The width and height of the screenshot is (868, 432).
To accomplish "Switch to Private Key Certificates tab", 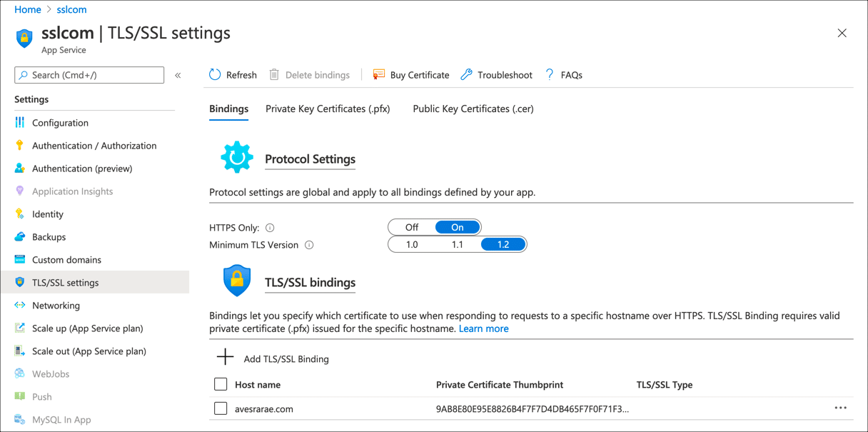I will click(x=328, y=109).
